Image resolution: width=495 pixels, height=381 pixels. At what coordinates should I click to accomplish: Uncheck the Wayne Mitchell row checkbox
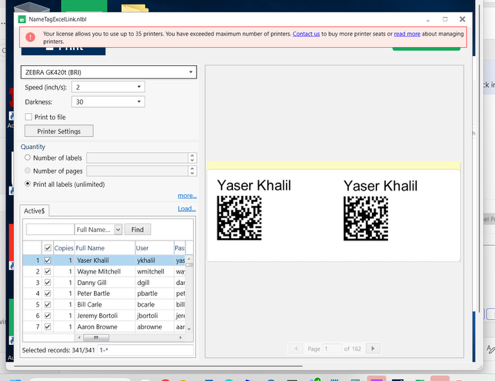pos(48,271)
